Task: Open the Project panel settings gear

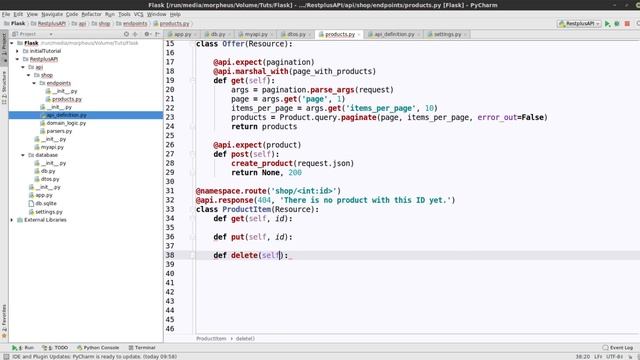Action: click(x=147, y=34)
